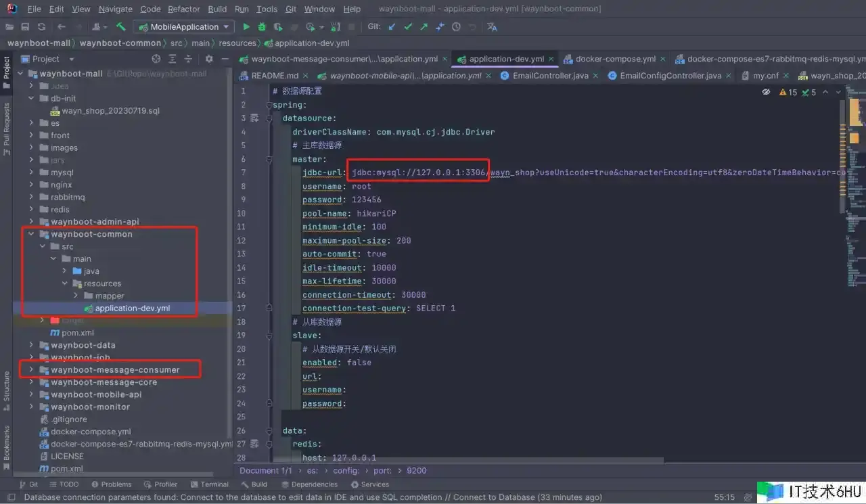Open the TODO tool window

(64, 484)
